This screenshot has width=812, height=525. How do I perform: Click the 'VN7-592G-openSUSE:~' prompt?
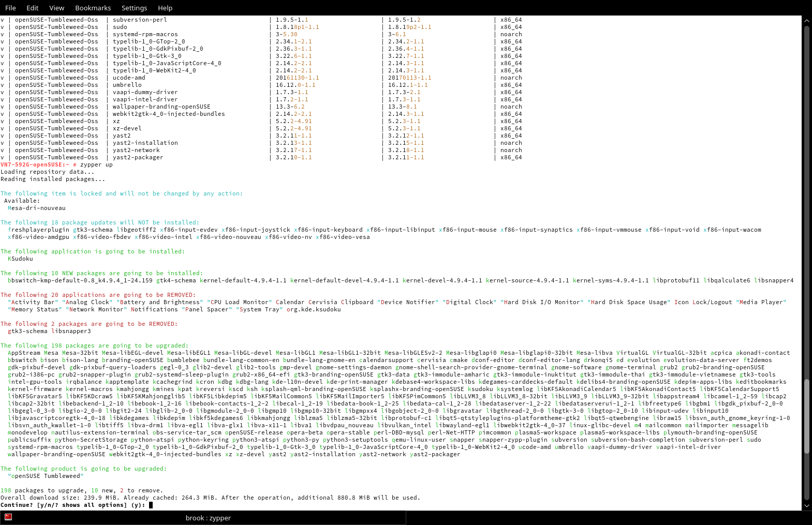(x=35, y=164)
